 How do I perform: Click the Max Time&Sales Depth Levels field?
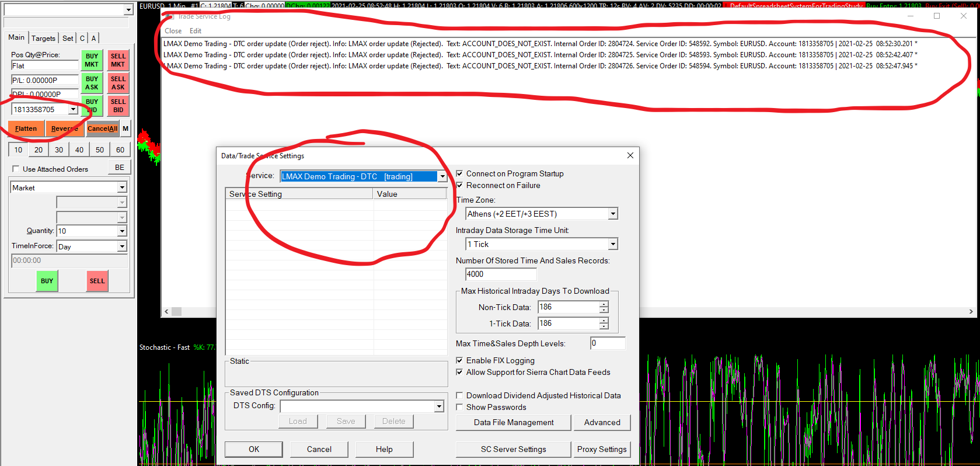pyautogui.click(x=608, y=343)
